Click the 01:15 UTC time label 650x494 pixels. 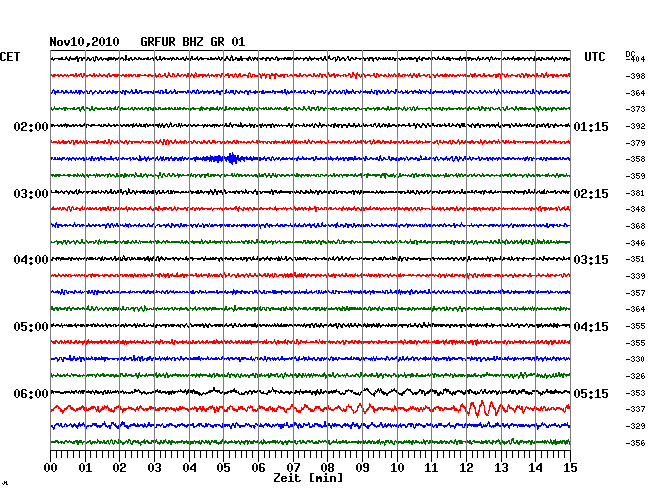591,126
